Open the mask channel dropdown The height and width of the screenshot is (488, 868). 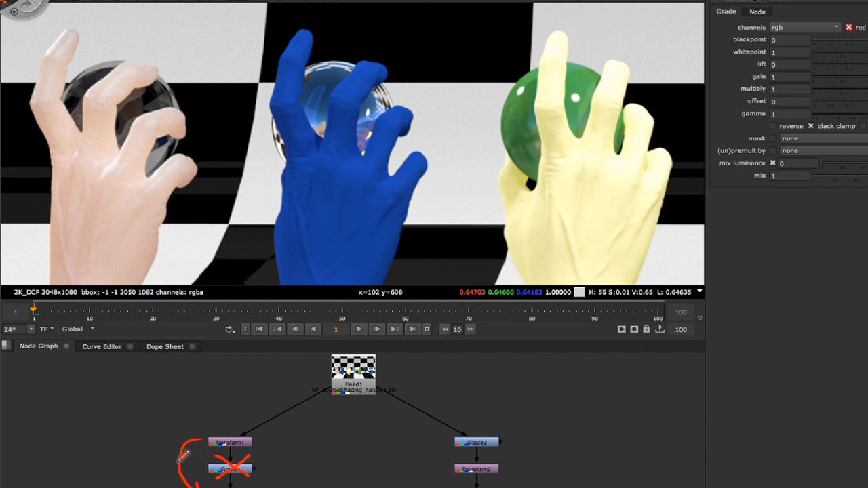point(824,138)
